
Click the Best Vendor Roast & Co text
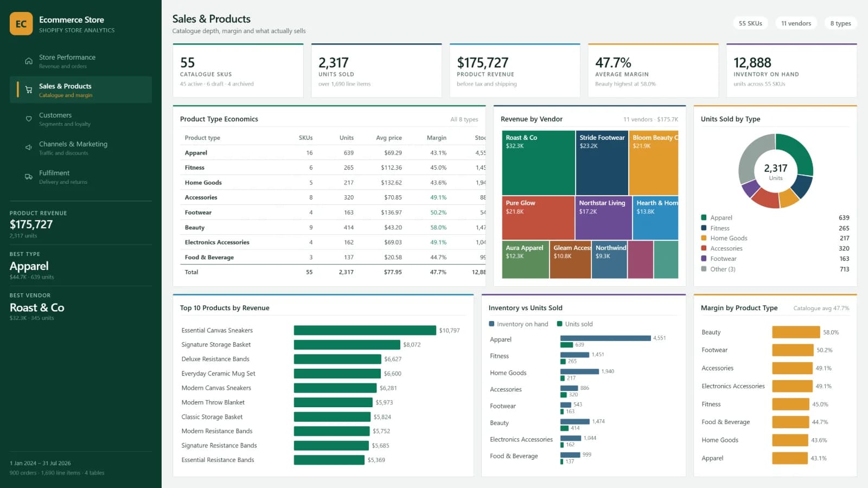(37, 307)
